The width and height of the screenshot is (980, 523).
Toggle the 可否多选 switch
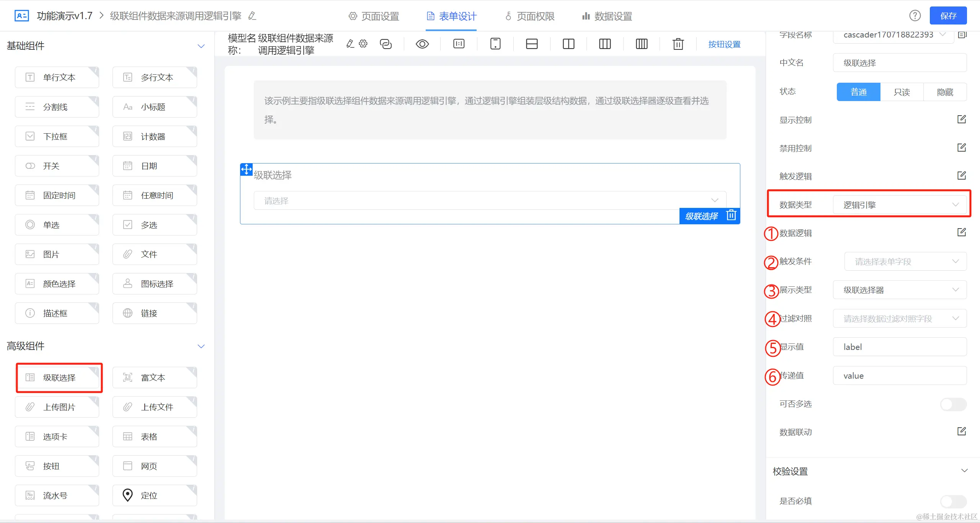pos(953,404)
